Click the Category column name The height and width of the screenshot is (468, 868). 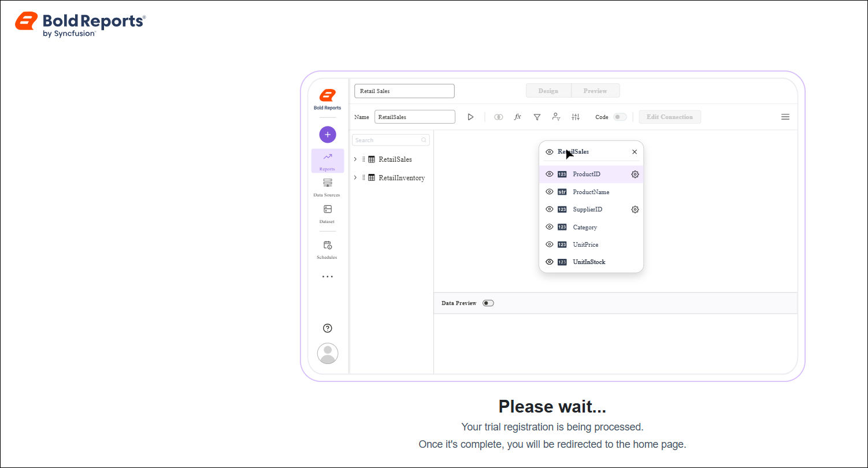[x=585, y=227]
